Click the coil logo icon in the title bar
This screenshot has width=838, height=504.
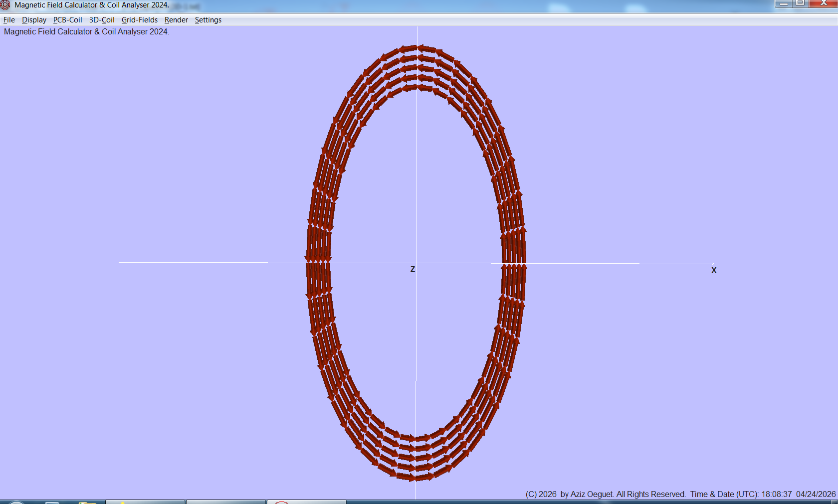coord(5,5)
